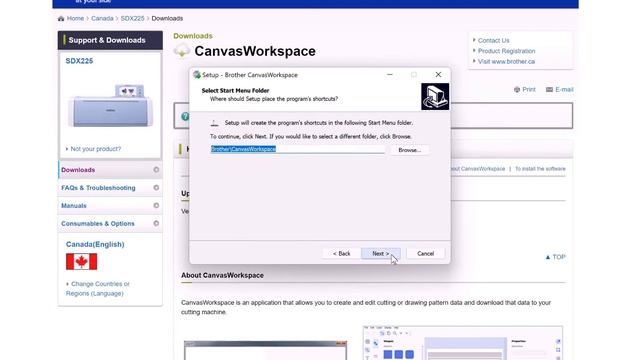Click the Start Menu folder text field
This screenshot has height=360, width=640.
(x=297, y=149)
